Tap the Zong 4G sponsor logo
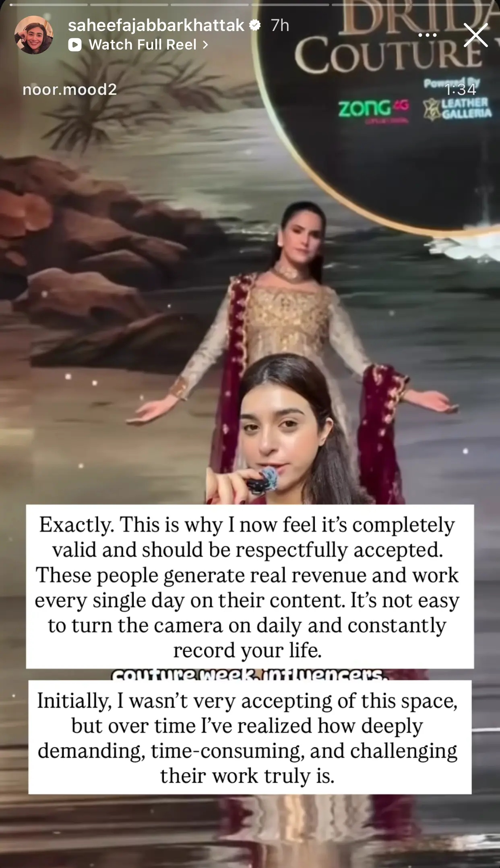This screenshot has width=500, height=868. click(x=373, y=109)
